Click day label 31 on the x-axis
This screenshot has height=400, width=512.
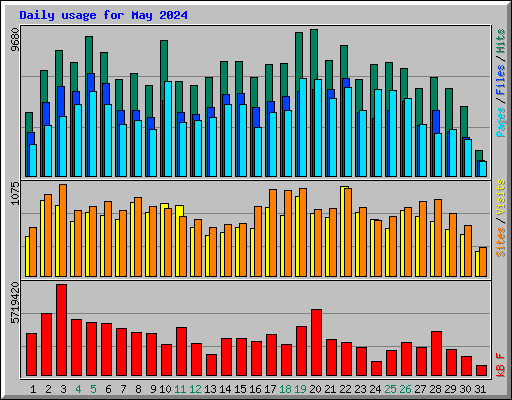pos(480,389)
